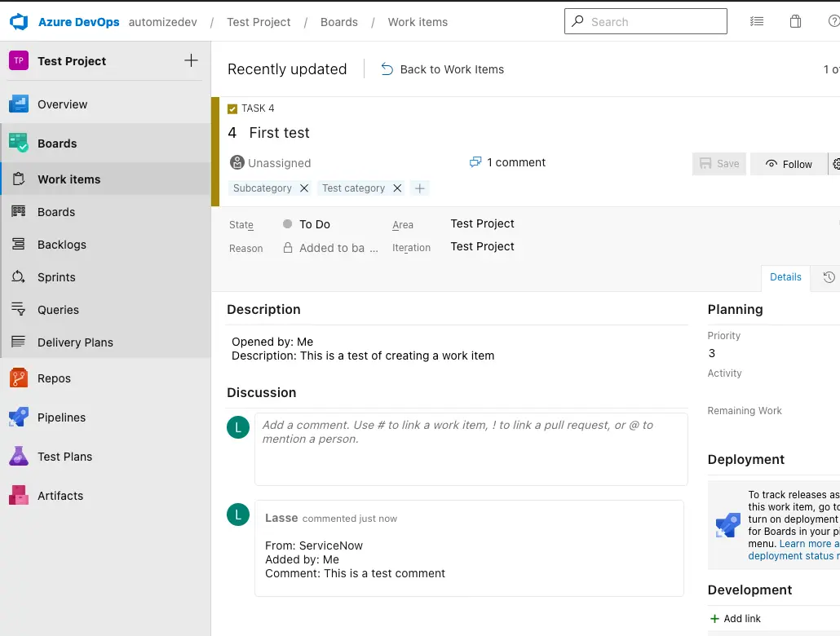Open the task list icon in header
840x636 pixels.
756,22
